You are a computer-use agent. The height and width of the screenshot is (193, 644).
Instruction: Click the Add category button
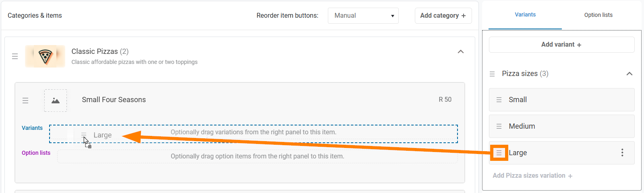pyautogui.click(x=443, y=16)
